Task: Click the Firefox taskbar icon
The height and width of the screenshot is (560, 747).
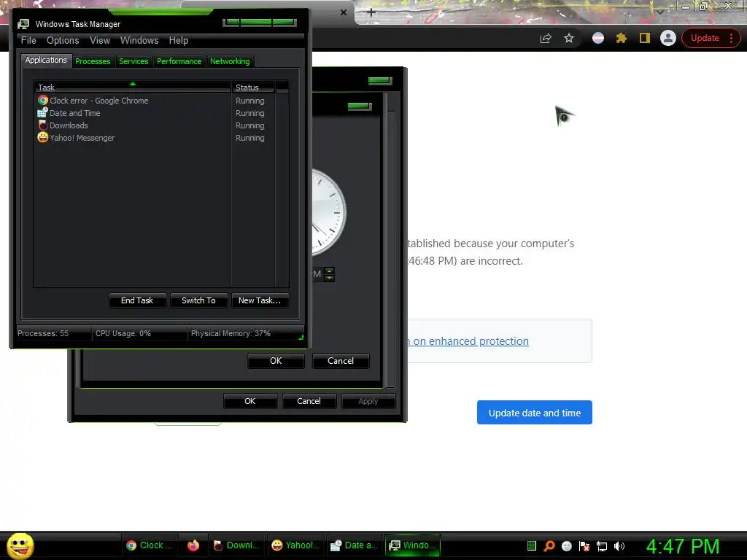Action: click(x=193, y=545)
